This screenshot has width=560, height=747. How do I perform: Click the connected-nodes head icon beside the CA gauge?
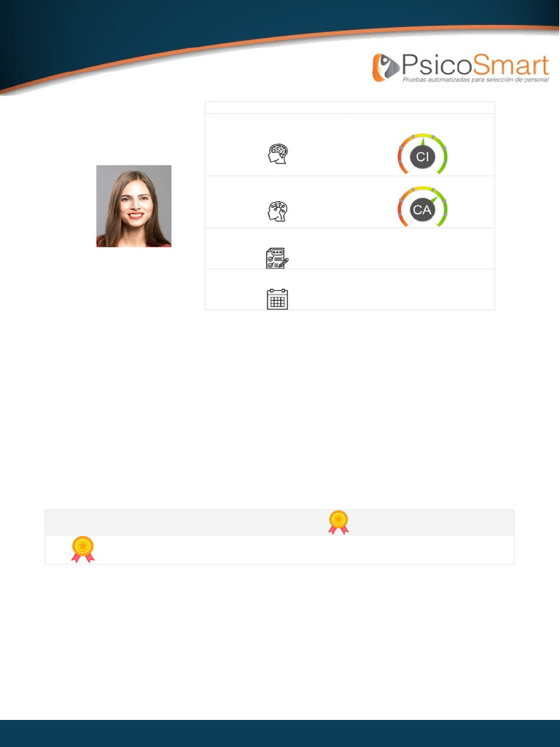(x=278, y=212)
